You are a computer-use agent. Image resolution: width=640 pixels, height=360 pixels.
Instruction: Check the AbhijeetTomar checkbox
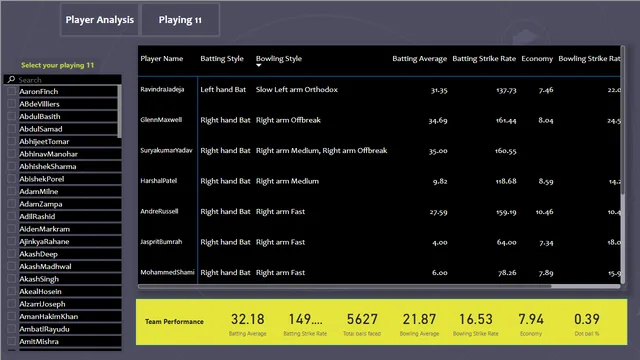(x=11, y=141)
